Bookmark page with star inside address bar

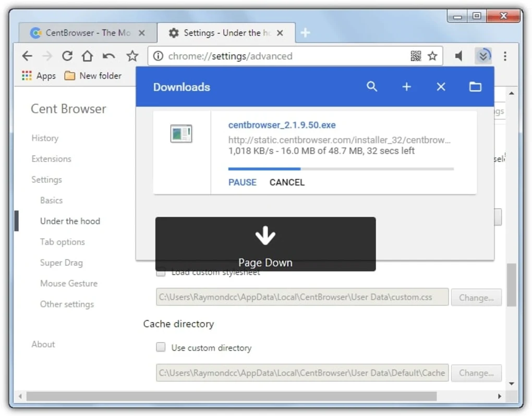pyautogui.click(x=432, y=56)
